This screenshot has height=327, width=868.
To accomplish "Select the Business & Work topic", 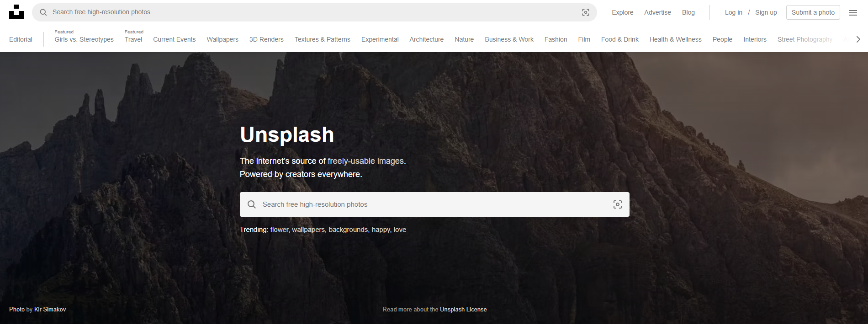I will coord(509,39).
